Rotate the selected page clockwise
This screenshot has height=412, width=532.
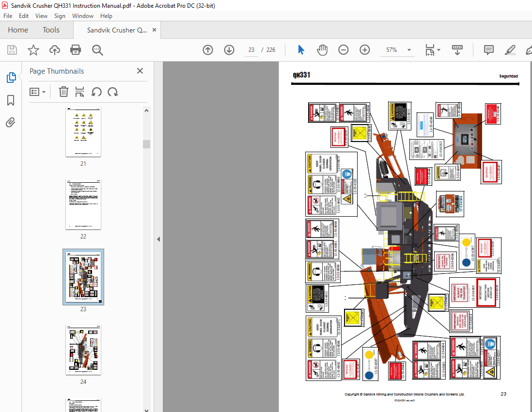click(112, 92)
